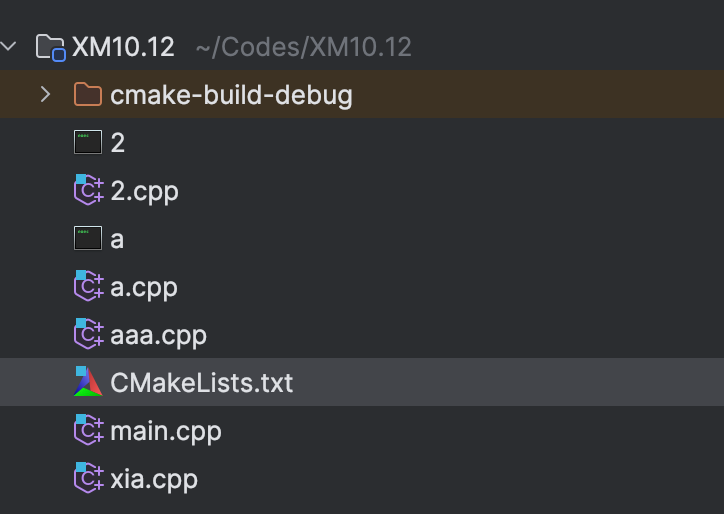Click the executable icon for file a

coord(88,239)
